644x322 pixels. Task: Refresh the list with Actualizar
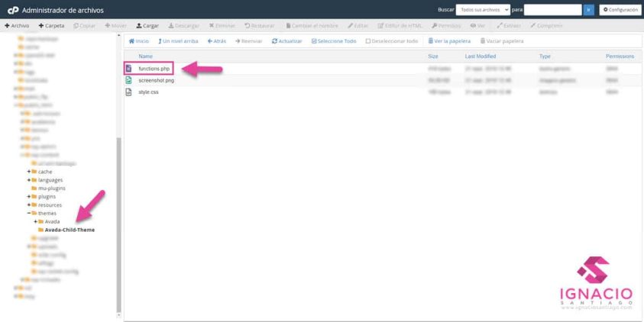[x=286, y=41]
